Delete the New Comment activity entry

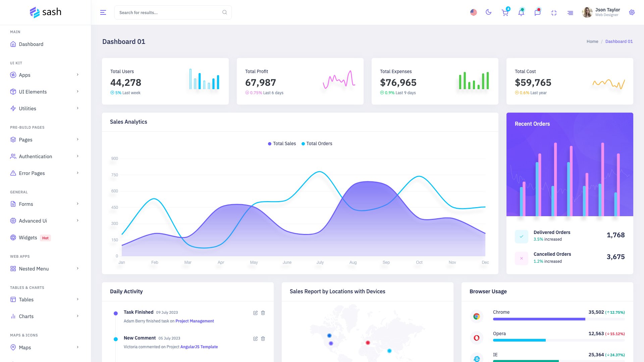point(263,339)
